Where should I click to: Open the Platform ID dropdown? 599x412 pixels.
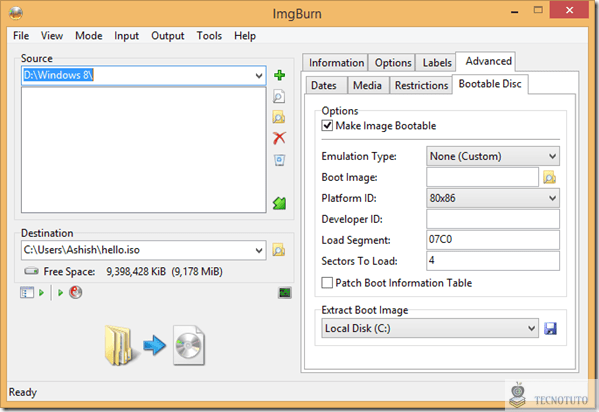point(493,198)
